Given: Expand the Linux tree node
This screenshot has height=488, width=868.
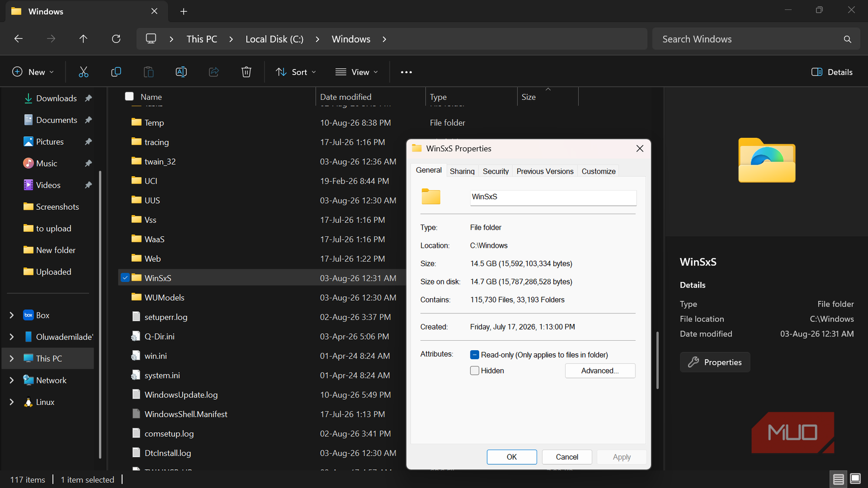Looking at the screenshot, I should point(12,402).
